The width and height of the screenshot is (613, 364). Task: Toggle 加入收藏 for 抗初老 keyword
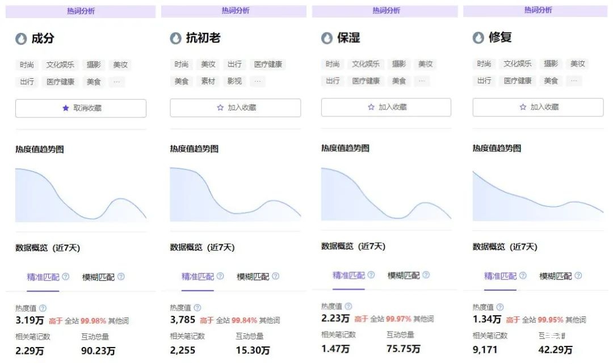point(235,108)
